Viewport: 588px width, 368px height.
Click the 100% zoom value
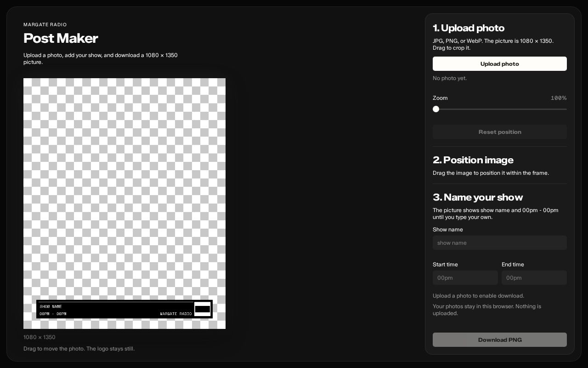(559, 98)
